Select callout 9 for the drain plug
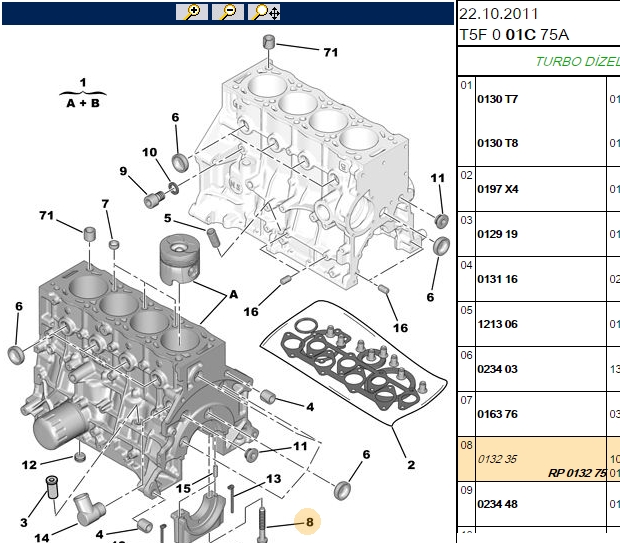Screen dimensions: 620x543 [x=123, y=171]
